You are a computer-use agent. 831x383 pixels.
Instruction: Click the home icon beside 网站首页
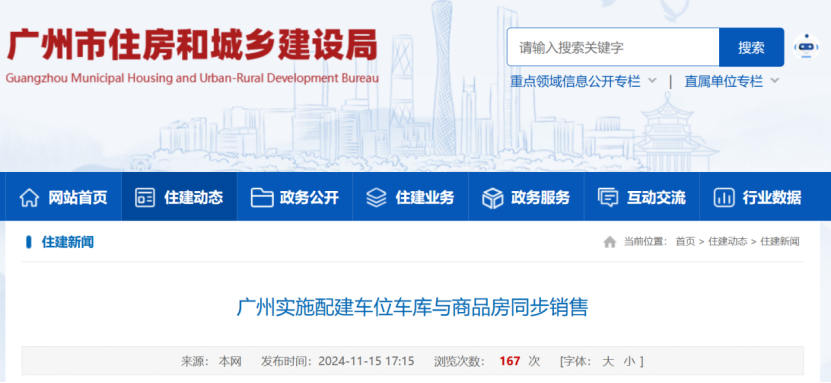pos(29,198)
